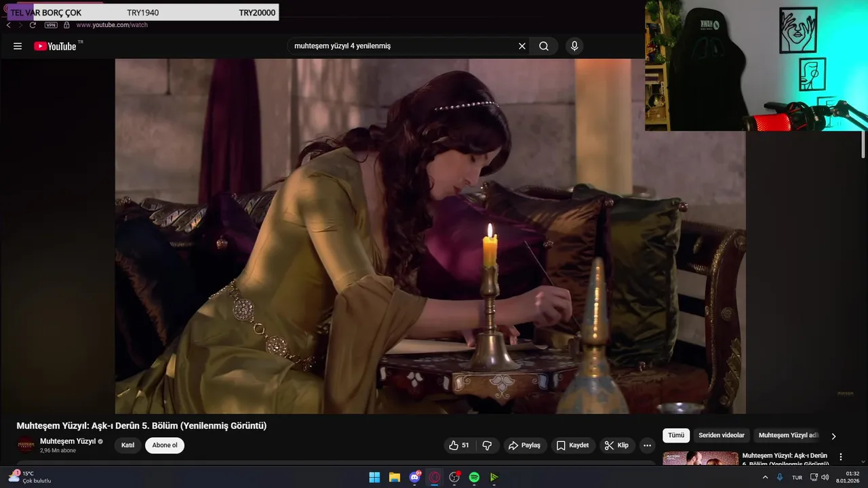Click the page vertical scrollbar
The height and width of the screenshot is (488, 868).
tap(864, 144)
